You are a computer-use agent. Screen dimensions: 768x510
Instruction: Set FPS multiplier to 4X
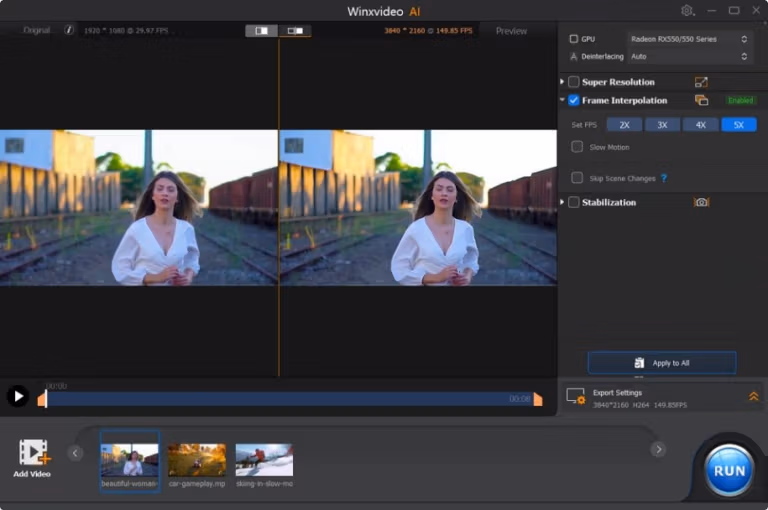point(700,125)
